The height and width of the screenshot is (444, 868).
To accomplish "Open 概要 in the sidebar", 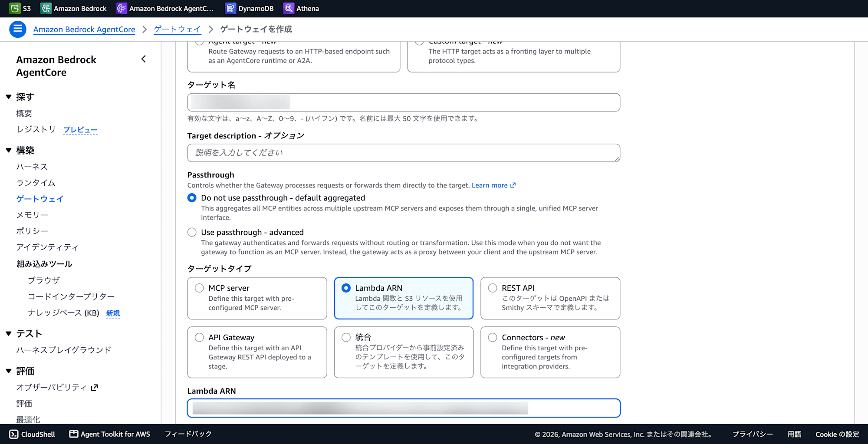I will pyautogui.click(x=24, y=113).
